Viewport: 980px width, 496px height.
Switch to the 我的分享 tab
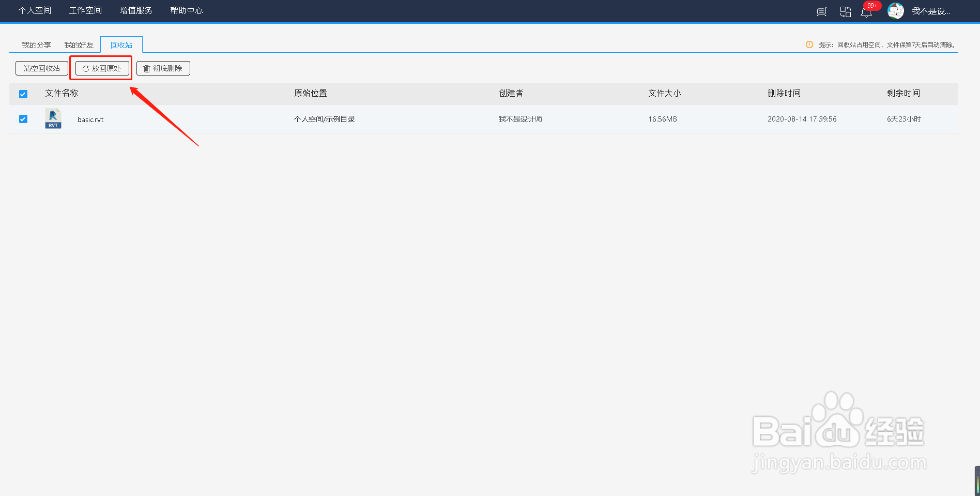click(36, 45)
